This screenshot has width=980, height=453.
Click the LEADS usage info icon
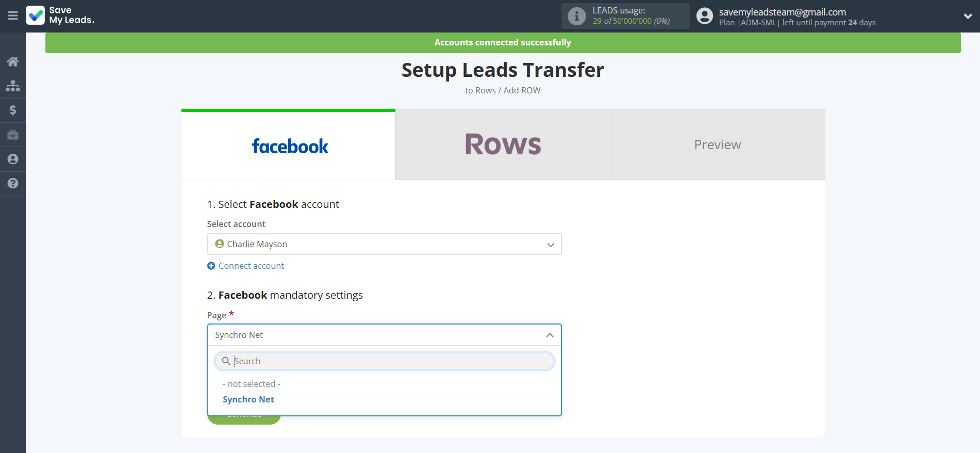576,16
